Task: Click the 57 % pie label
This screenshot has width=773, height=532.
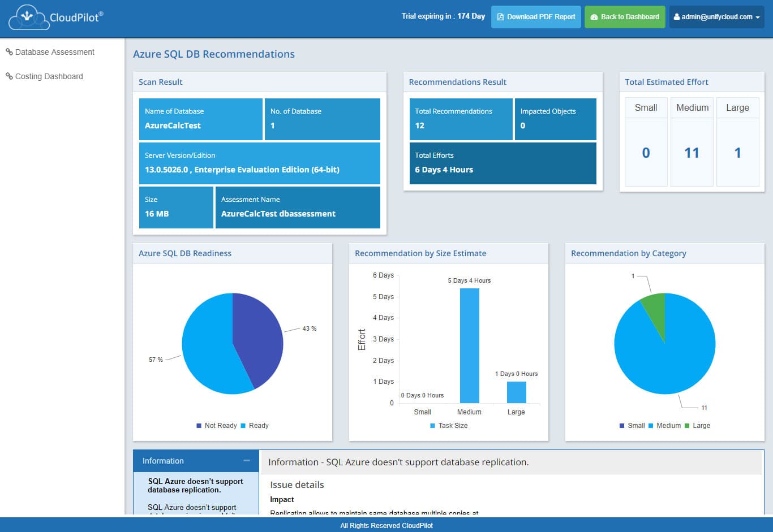Action: (156, 360)
